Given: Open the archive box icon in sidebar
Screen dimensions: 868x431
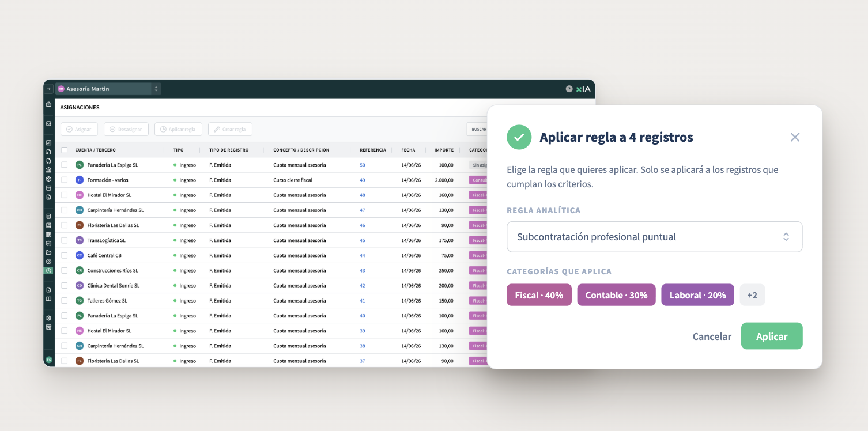Looking at the screenshot, I should (x=49, y=188).
